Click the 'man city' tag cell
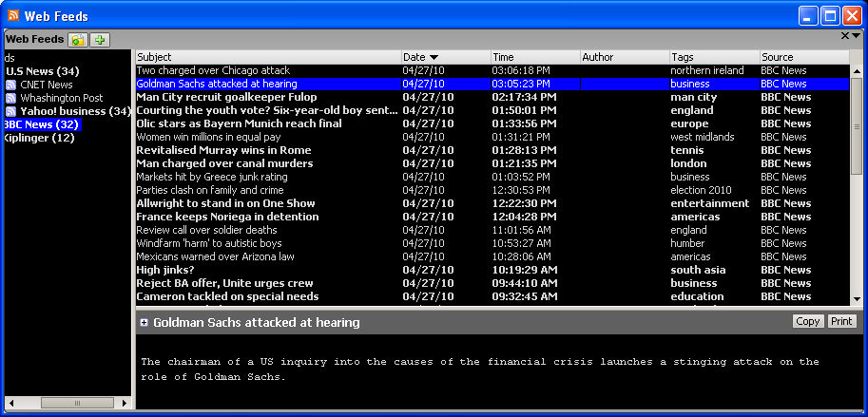This screenshot has width=868, height=417. tap(694, 97)
